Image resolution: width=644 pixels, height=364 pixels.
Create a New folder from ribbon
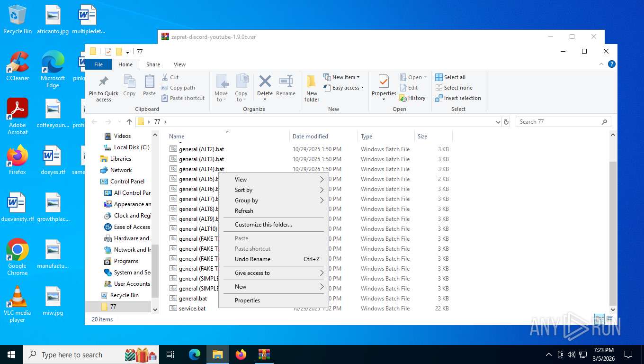coord(312,88)
